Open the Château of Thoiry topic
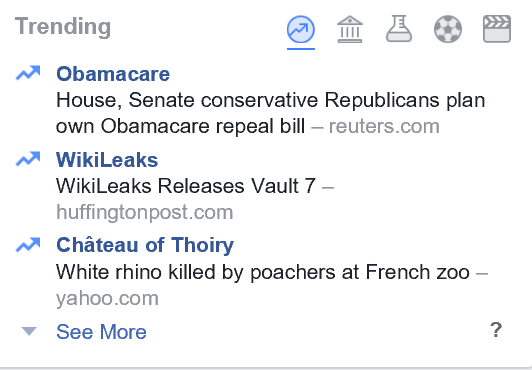 point(145,245)
